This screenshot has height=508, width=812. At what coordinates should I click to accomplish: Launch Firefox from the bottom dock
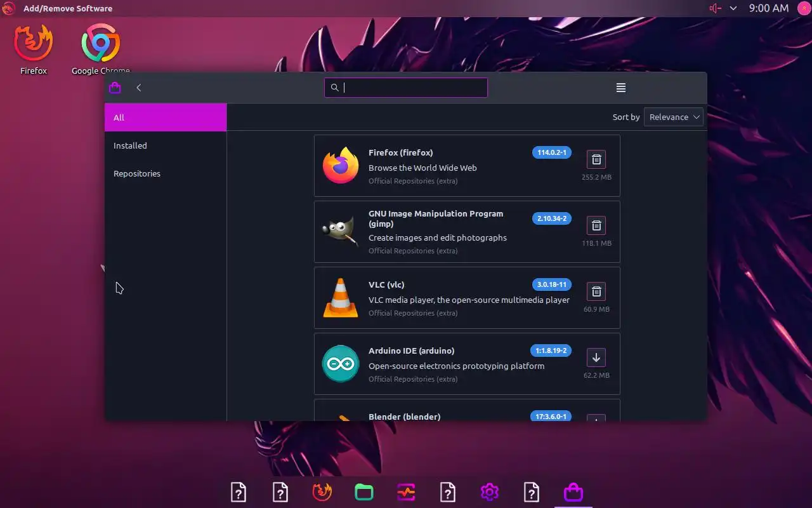point(322,492)
